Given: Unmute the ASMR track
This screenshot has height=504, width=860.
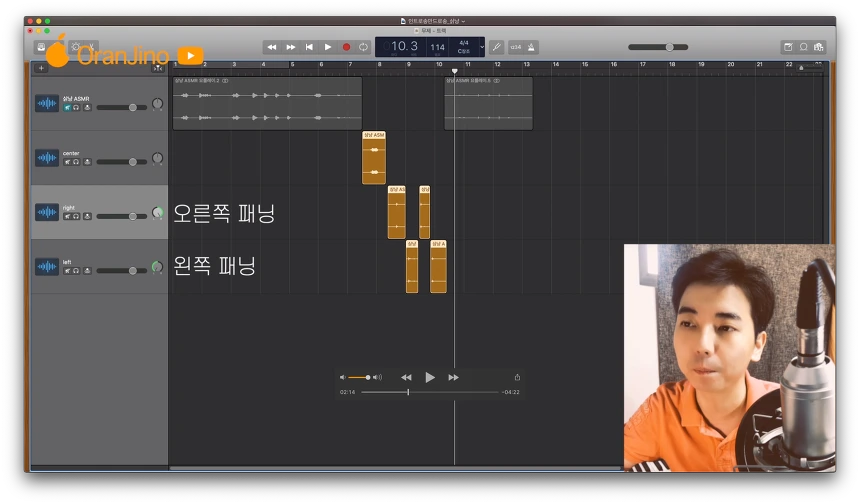Looking at the screenshot, I should (67, 107).
